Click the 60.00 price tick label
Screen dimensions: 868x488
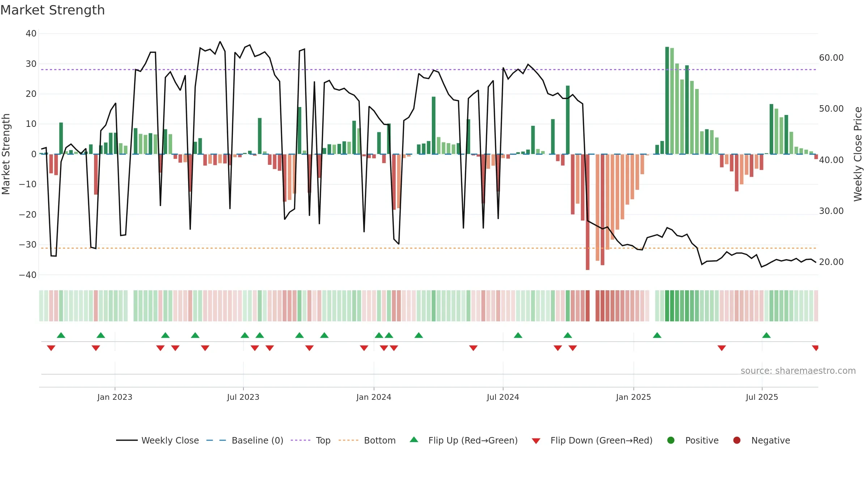point(831,58)
